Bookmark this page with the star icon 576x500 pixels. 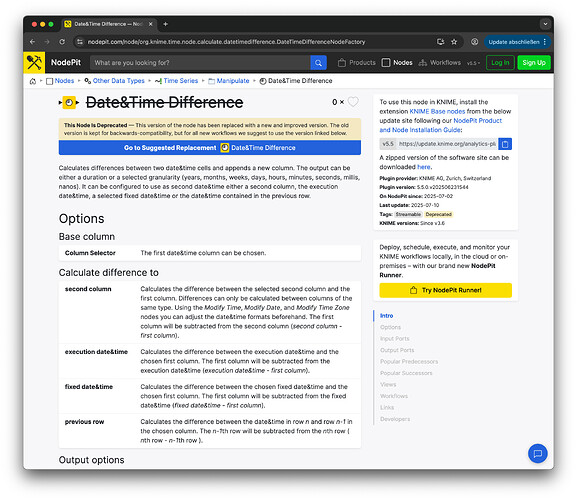tap(454, 42)
